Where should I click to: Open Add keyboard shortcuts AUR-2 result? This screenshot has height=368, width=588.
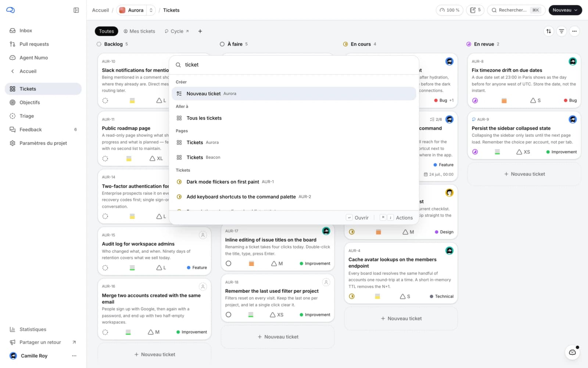[x=294, y=197]
